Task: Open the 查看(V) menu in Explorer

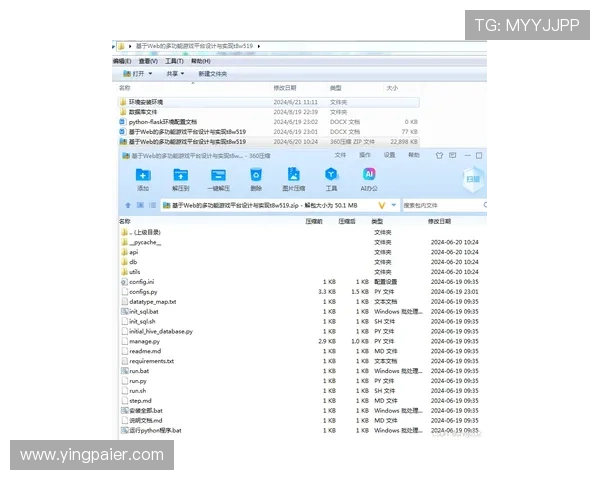Action: pos(148,61)
